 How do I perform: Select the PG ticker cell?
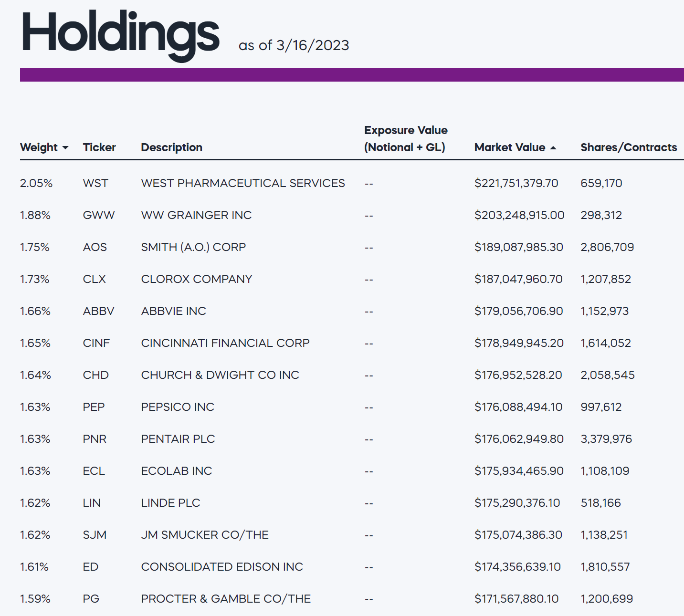click(91, 599)
